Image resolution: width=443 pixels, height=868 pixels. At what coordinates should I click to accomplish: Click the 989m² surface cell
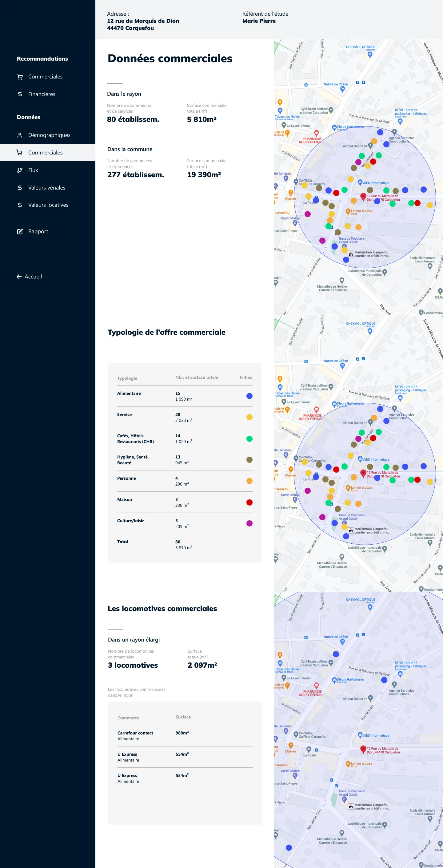[182, 733]
